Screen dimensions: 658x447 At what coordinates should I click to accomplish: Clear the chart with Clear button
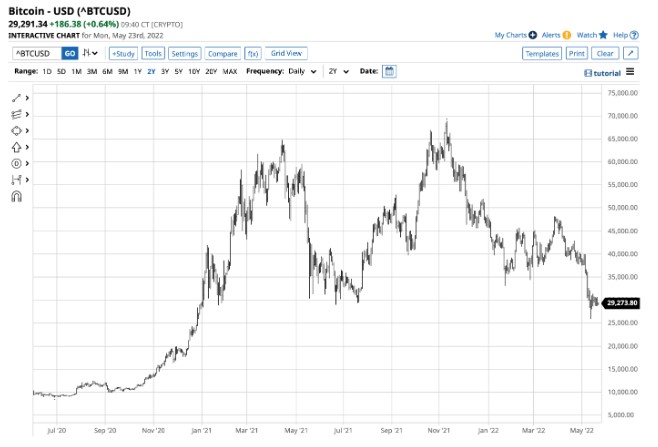(x=605, y=53)
